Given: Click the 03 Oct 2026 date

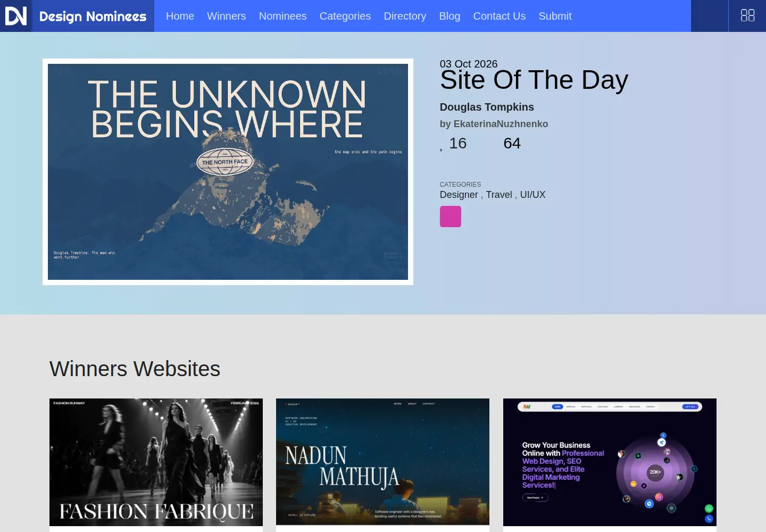Looking at the screenshot, I should coord(469,64).
